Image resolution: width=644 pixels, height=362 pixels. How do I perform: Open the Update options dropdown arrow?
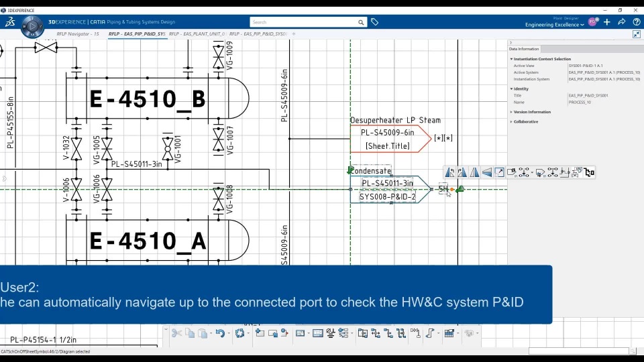click(x=248, y=333)
